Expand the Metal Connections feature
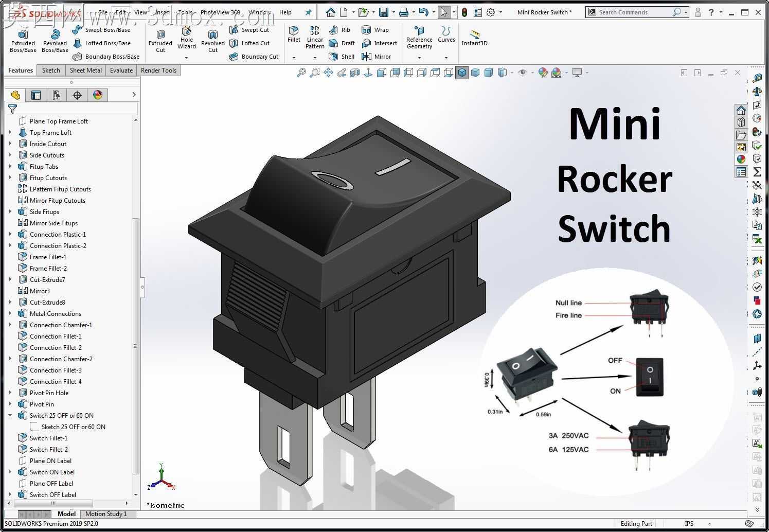Viewport: 769px width, 532px height. pyautogui.click(x=10, y=313)
